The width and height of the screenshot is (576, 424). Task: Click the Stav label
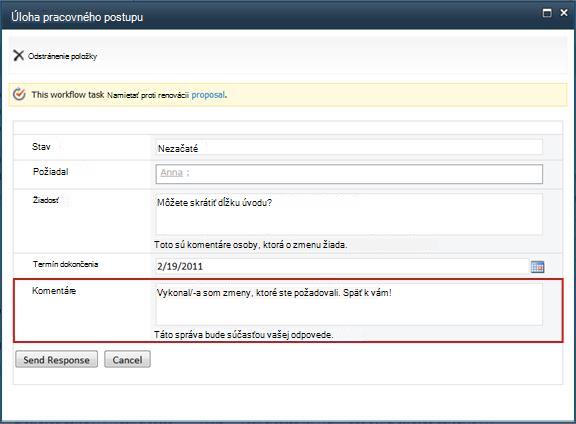[x=41, y=147]
